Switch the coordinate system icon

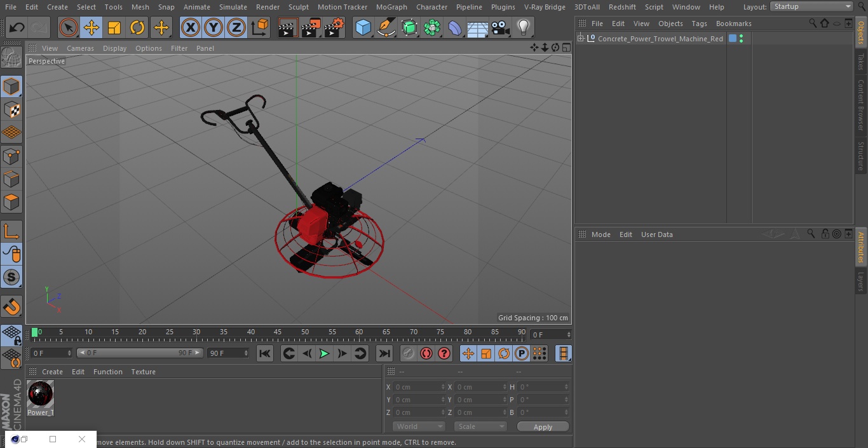(260, 27)
